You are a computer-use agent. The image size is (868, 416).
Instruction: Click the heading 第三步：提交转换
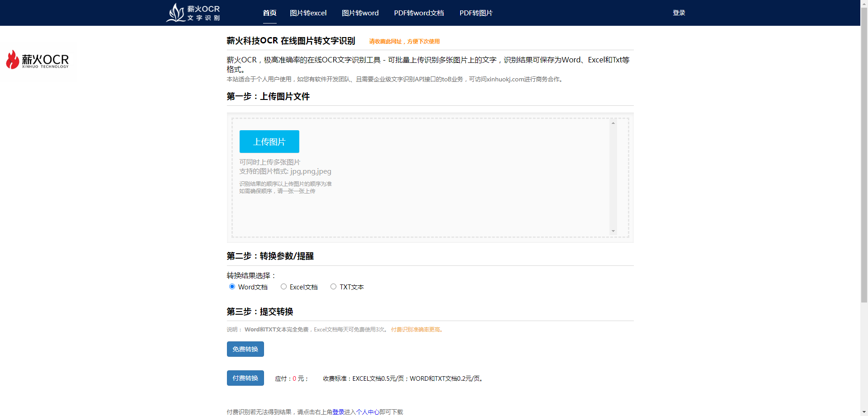point(260,312)
